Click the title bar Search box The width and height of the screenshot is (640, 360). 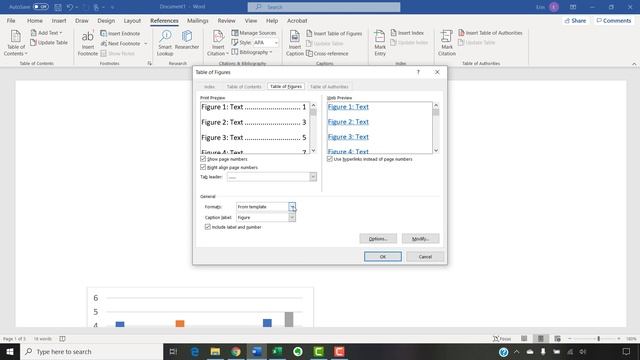click(324, 7)
